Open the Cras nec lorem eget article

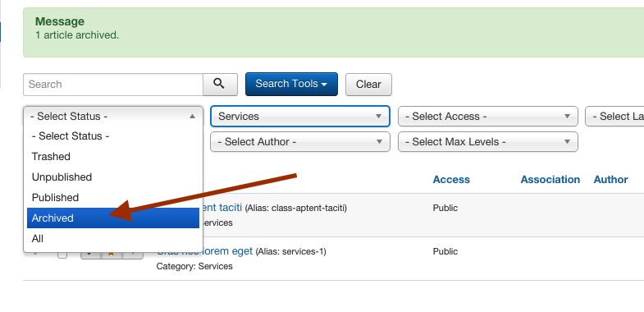204,250
